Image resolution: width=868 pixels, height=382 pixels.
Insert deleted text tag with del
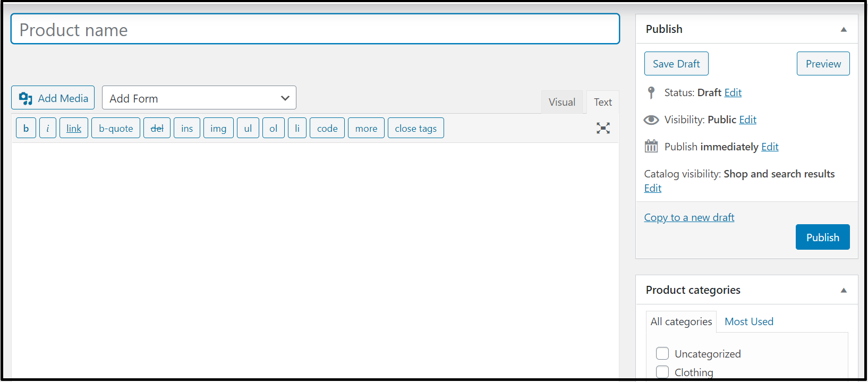[x=157, y=128]
